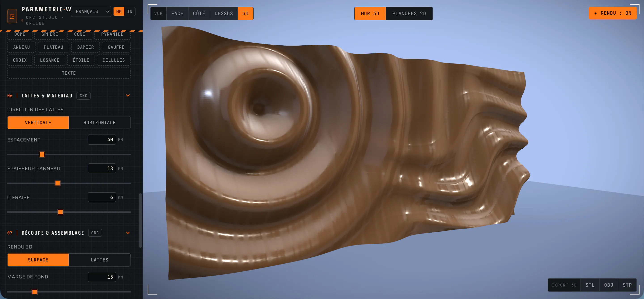Choose the Croix shape preset
The height and width of the screenshot is (299, 644).
(20, 60)
